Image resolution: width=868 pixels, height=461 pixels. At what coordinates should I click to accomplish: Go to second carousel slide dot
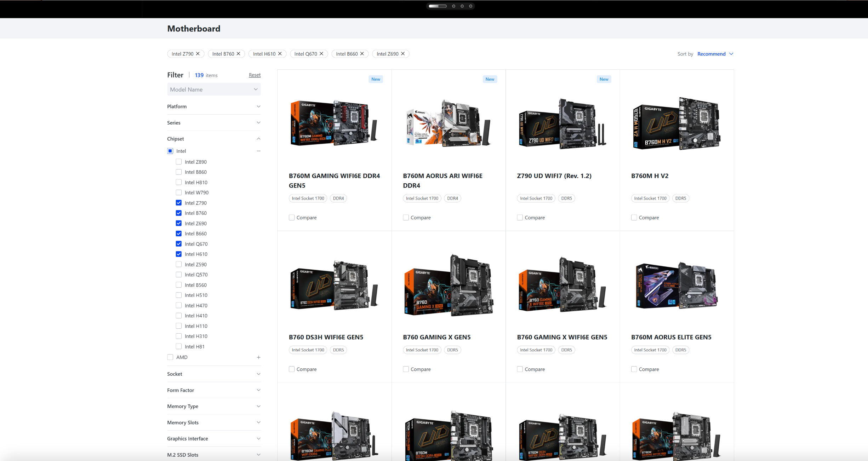point(453,6)
